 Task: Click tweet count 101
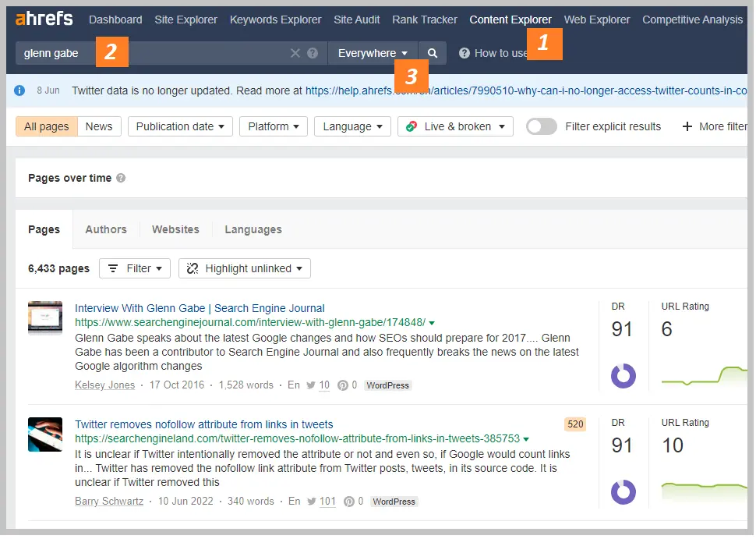(327, 502)
